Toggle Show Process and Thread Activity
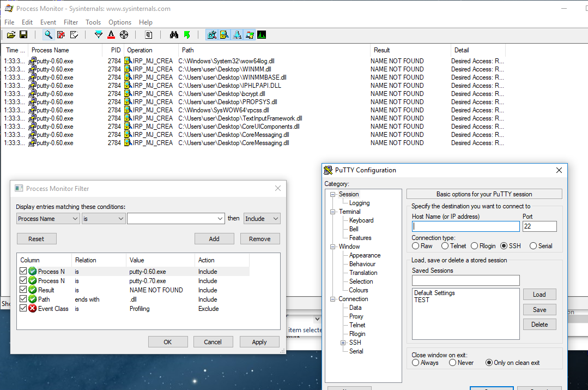588x390 pixels. [x=250, y=34]
